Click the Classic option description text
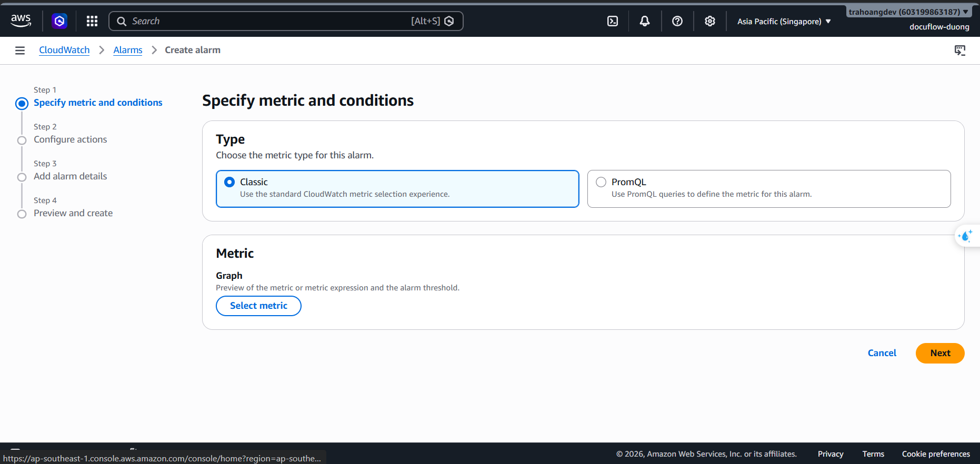The width and height of the screenshot is (980, 464). (345, 194)
